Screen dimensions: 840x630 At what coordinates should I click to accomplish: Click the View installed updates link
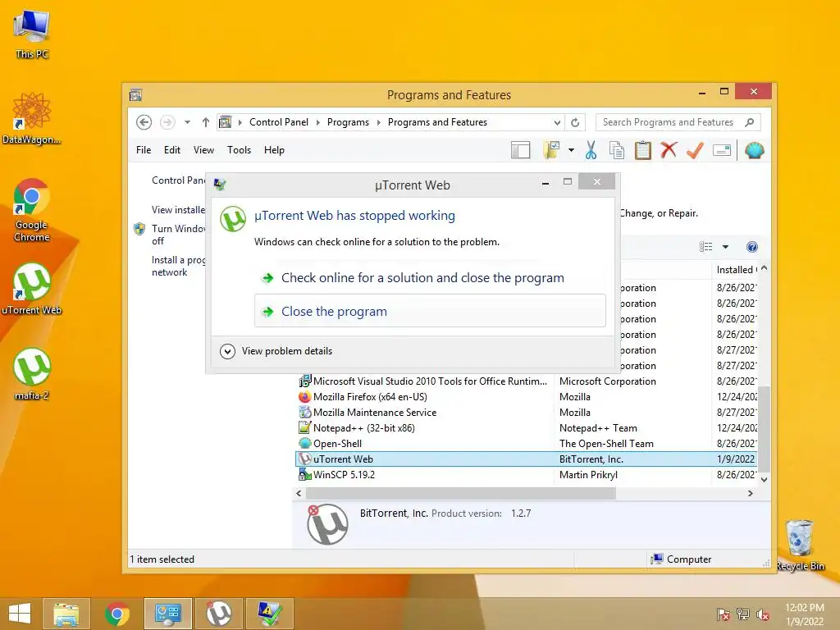coord(178,210)
